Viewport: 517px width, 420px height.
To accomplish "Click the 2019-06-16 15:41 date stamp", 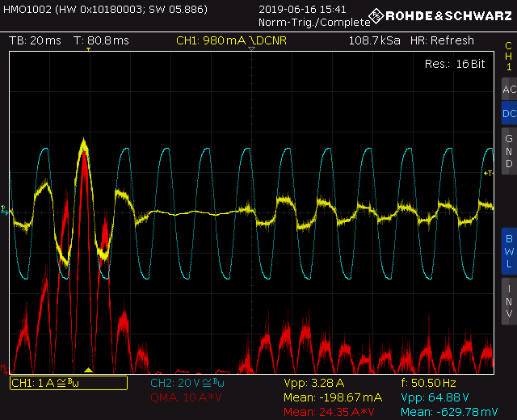I will (x=302, y=9).
